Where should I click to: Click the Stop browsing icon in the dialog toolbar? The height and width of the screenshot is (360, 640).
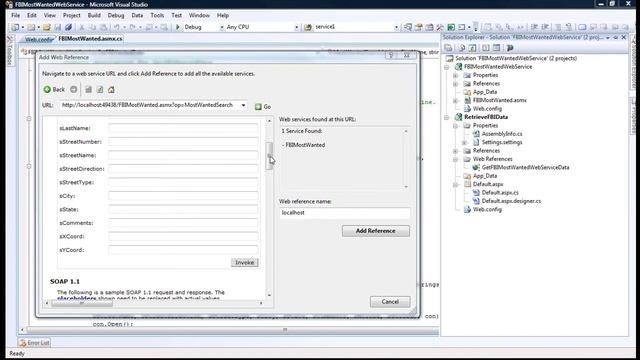pyautogui.click(x=88, y=89)
